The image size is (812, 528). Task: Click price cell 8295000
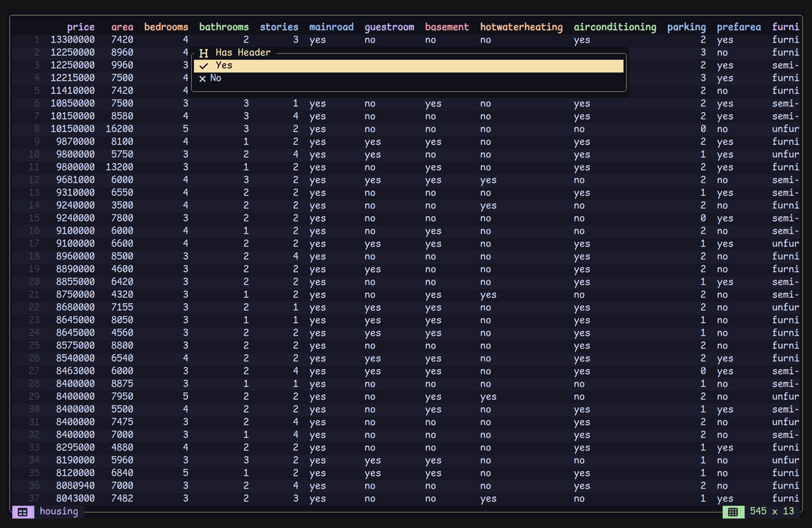(x=75, y=447)
